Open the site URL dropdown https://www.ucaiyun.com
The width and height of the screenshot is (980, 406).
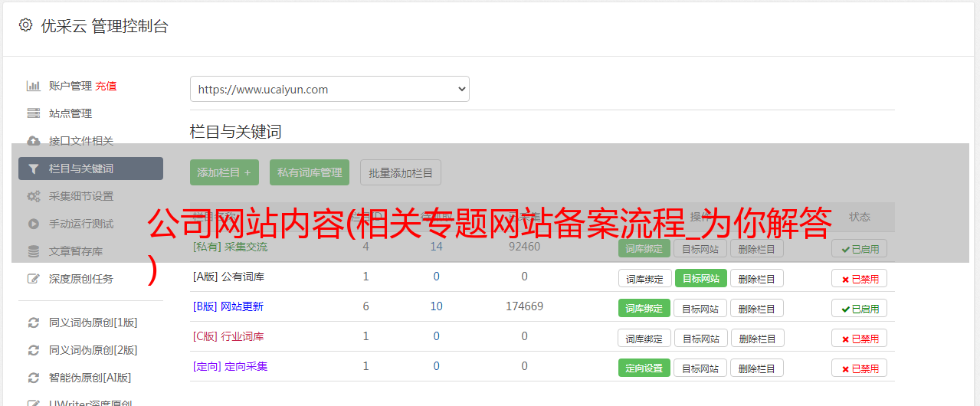[329, 89]
